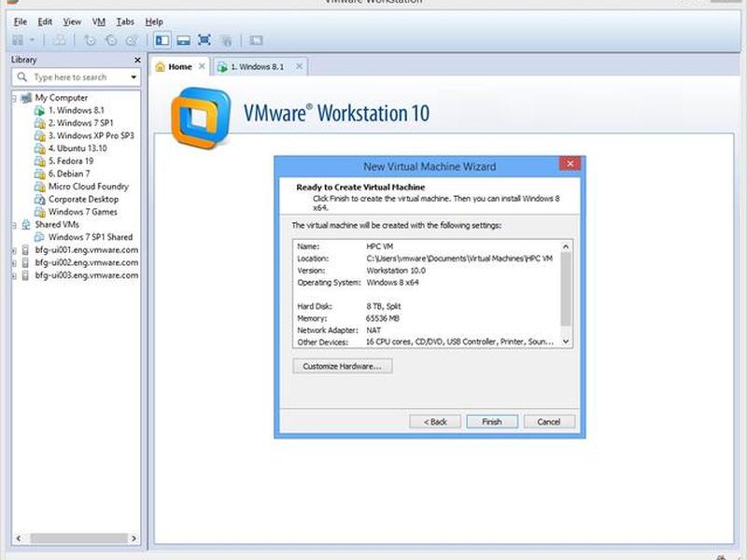Expand the bfg-ui002.eng.vmware.com node
The image size is (747, 560).
tap(14, 263)
